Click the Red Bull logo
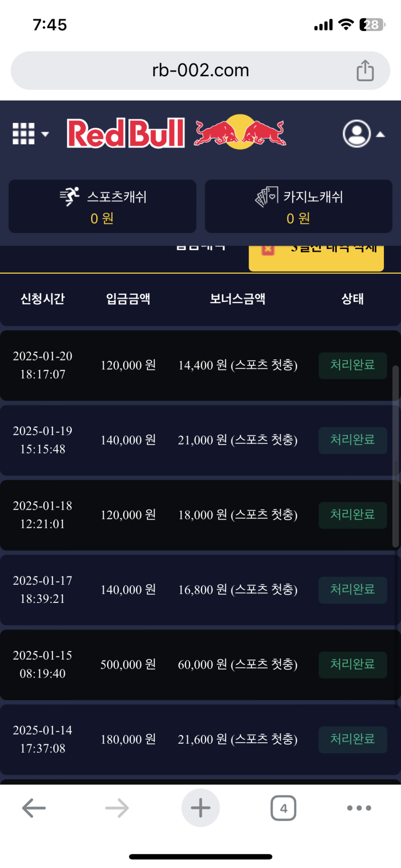Image resolution: width=401 pixels, height=868 pixels. coord(176,133)
